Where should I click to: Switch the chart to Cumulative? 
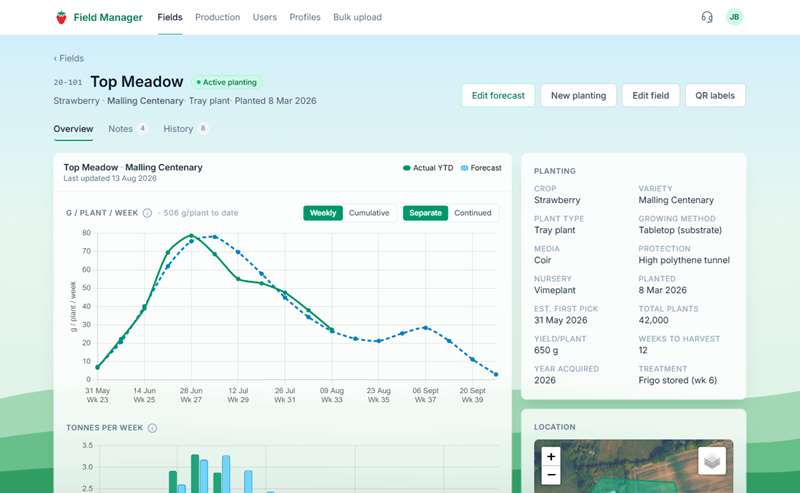click(x=369, y=213)
